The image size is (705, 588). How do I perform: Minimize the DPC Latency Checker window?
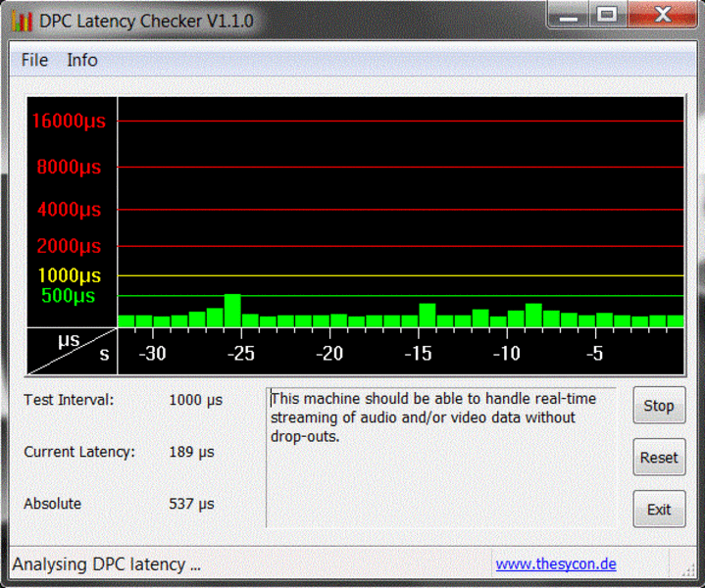coord(569,15)
